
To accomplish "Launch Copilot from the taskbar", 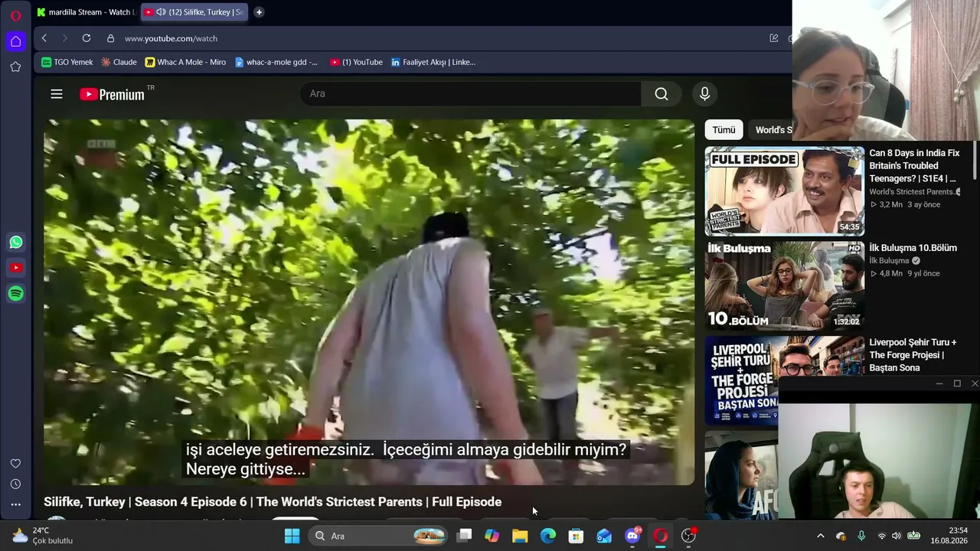I will point(492,536).
